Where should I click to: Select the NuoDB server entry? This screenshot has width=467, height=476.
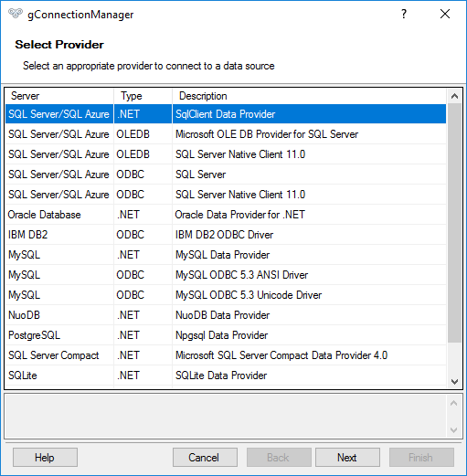24,315
